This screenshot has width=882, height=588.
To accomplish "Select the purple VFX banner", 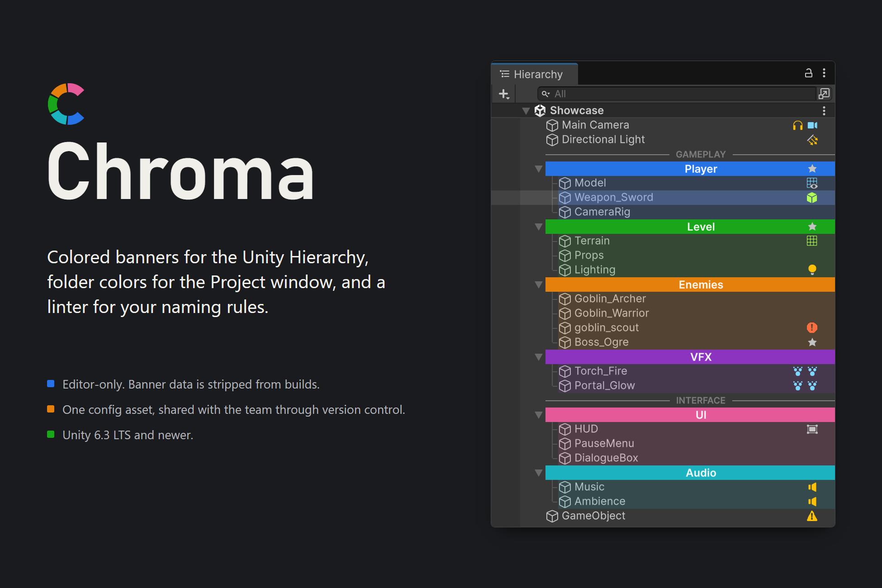I will point(690,357).
